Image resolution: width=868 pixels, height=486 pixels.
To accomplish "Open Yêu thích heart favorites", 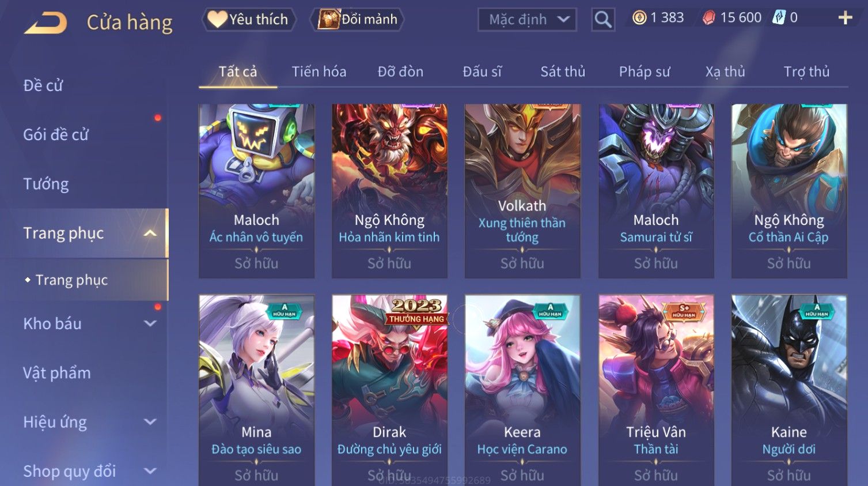I will (x=248, y=19).
